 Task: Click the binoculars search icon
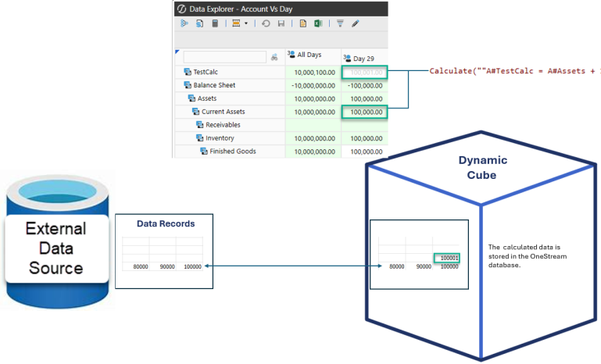[x=274, y=57]
